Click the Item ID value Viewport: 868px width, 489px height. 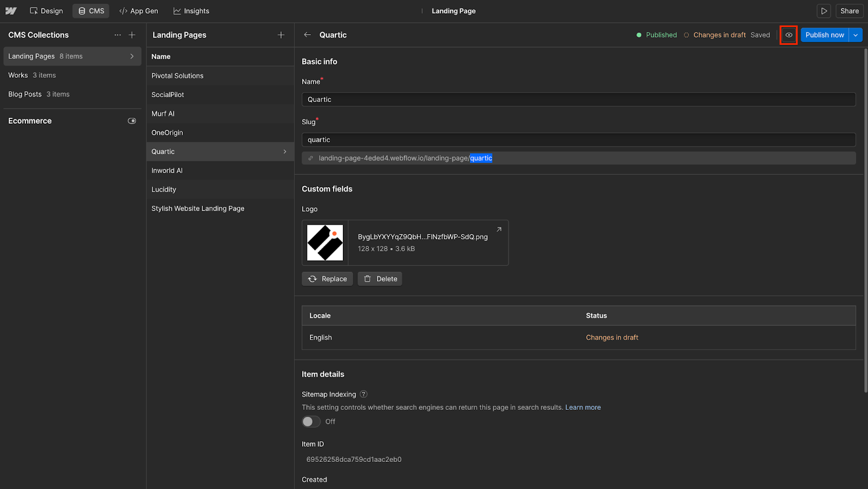pos(354,460)
